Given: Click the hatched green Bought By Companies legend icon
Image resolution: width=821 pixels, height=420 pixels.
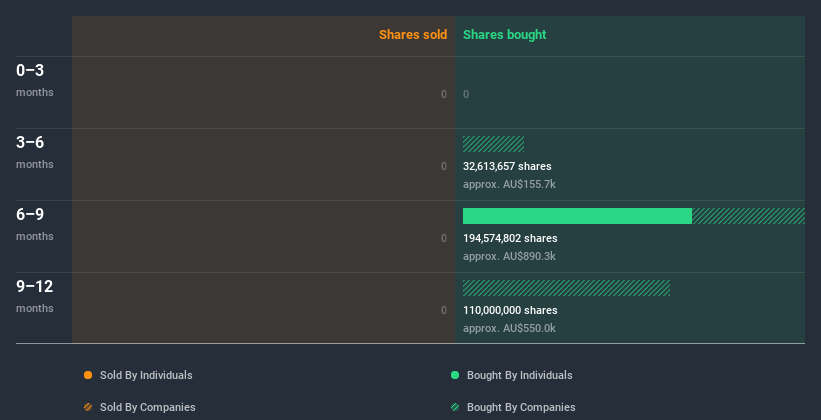Looking at the screenshot, I should [x=455, y=407].
